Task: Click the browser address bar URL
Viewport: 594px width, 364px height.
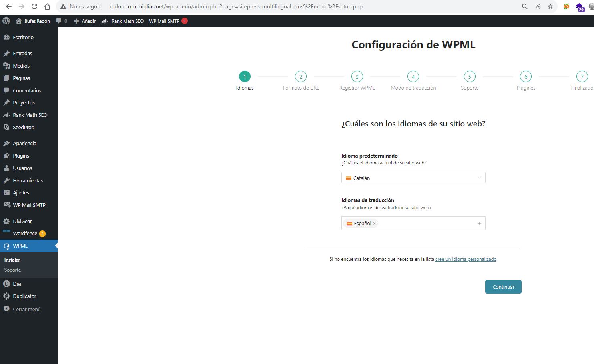Action: pos(236,6)
